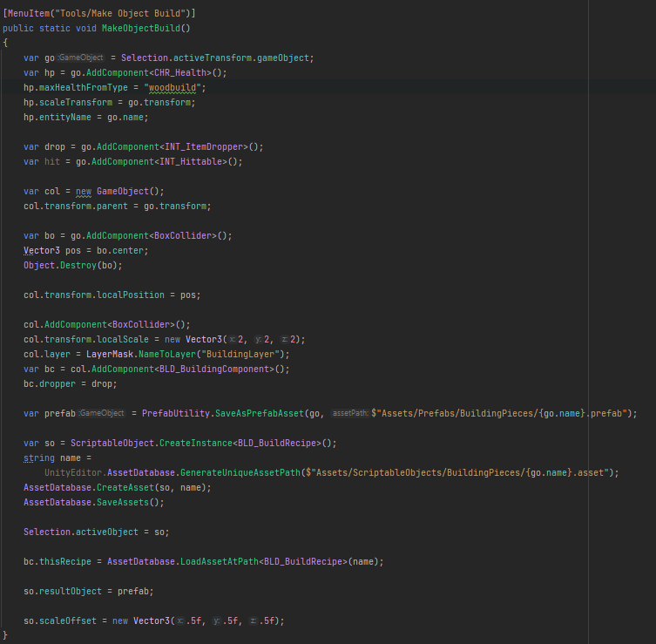Click the localScale property
This screenshot has width=656, height=644.
coord(123,339)
